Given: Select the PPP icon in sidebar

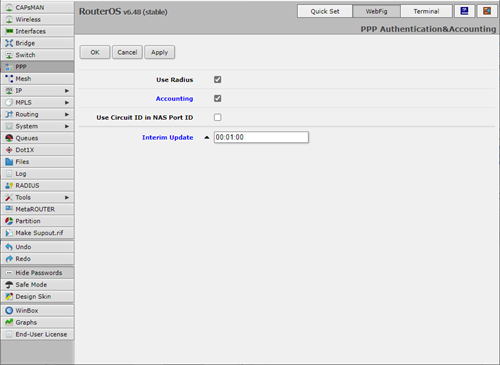Looking at the screenshot, I should (9, 67).
